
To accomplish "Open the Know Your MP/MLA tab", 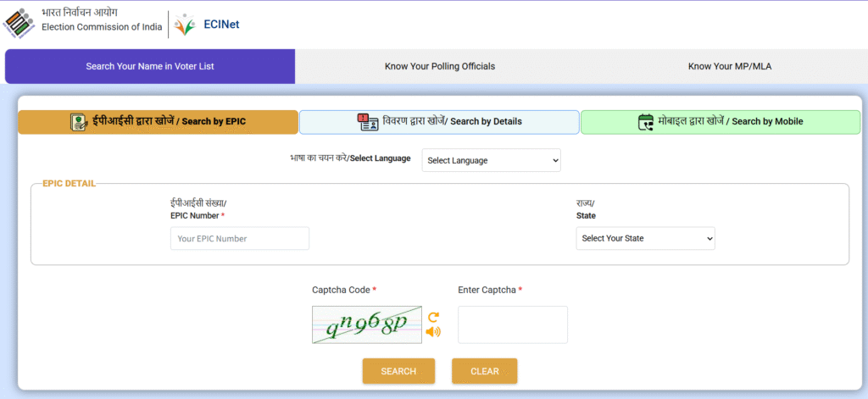I will coord(729,66).
